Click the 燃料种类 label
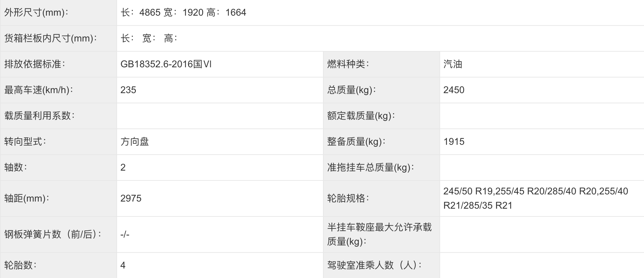 [x=348, y=64]
